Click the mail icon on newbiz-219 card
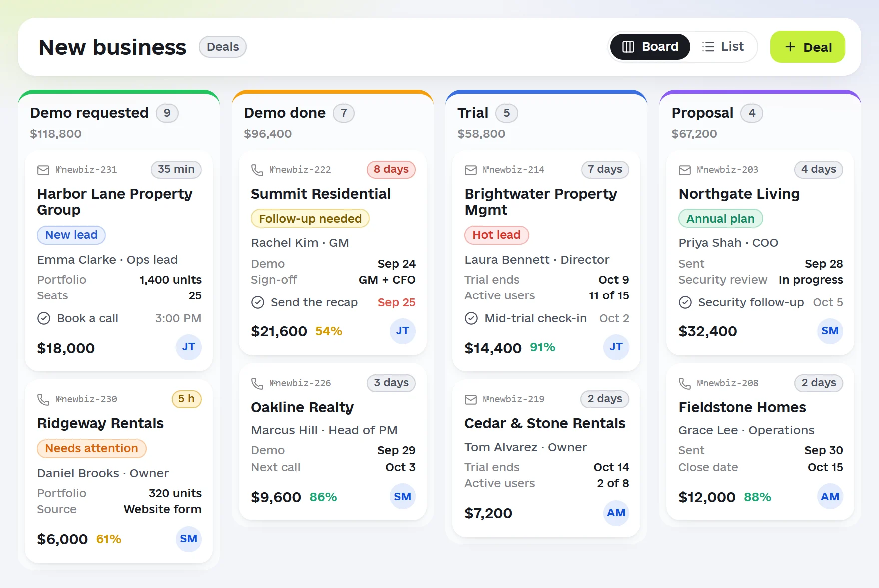Viewport: 879px width, 588px height. (x=471, y=400)
